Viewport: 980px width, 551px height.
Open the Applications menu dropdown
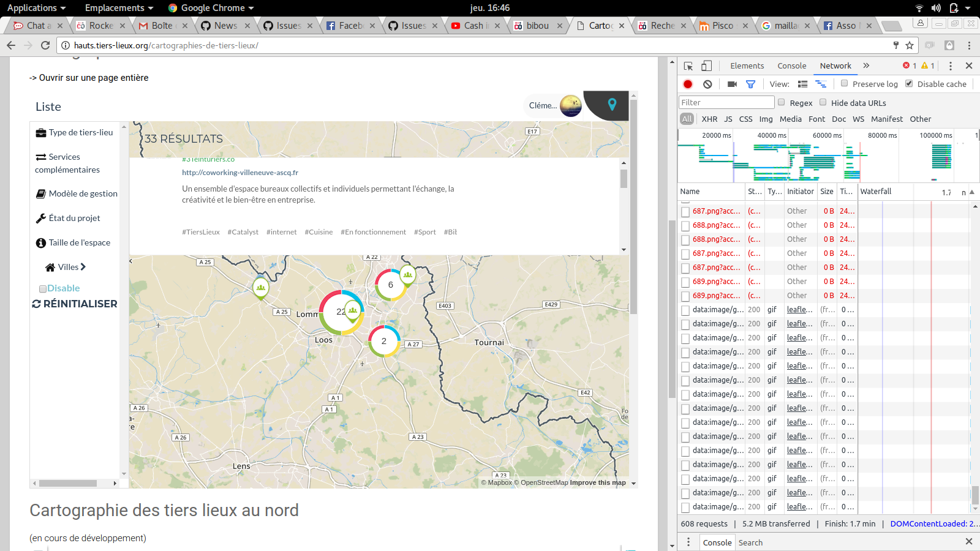36,8
